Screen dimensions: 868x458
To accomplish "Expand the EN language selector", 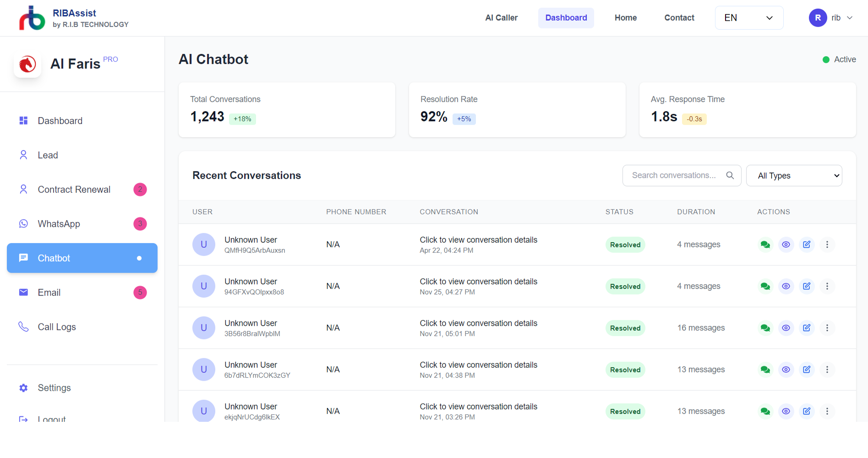I will pyautogui.click(x=749, y=17).
